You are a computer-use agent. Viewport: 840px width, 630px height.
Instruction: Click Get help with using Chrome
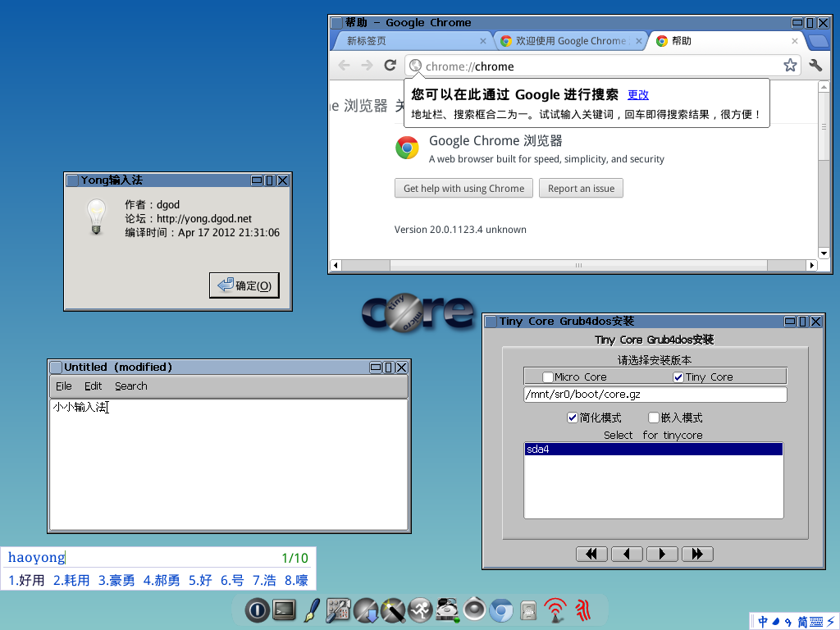point(464,188)
